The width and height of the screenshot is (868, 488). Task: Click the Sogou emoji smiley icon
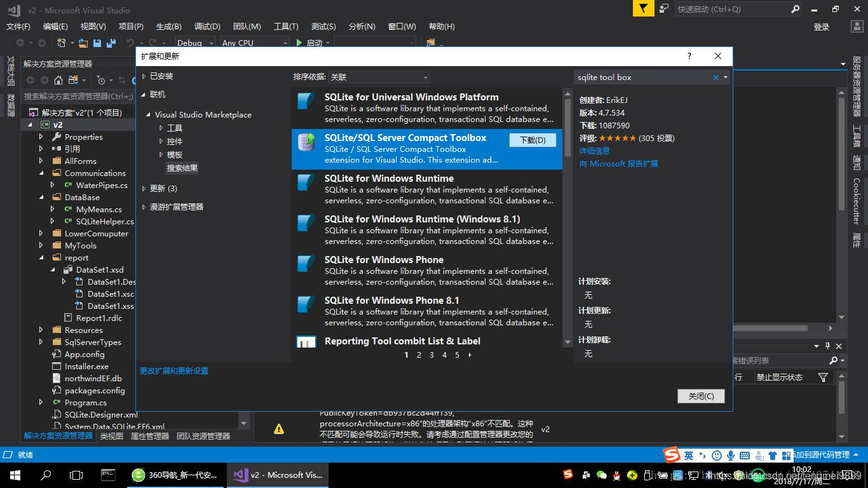coord(717,455)
